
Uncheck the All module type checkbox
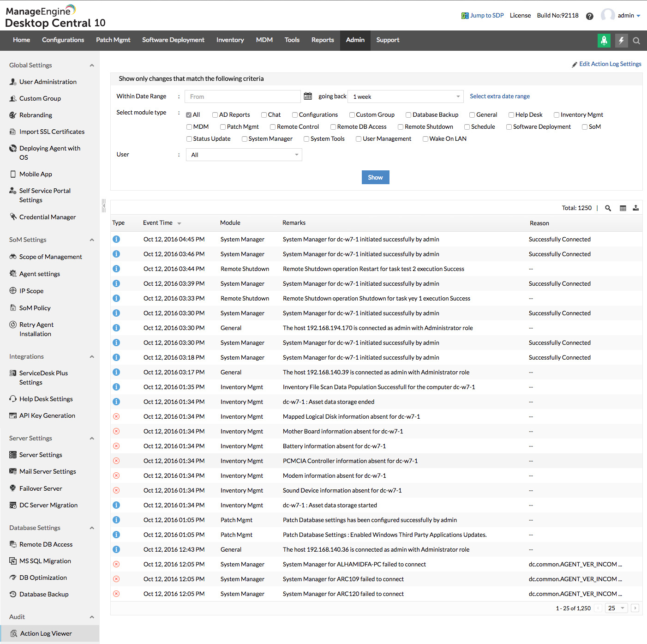[188, 114]
